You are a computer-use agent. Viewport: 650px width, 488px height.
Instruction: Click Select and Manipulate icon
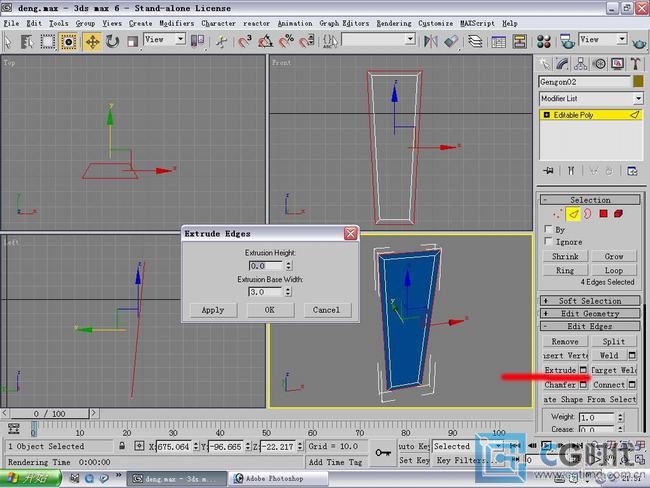[221, 42]
